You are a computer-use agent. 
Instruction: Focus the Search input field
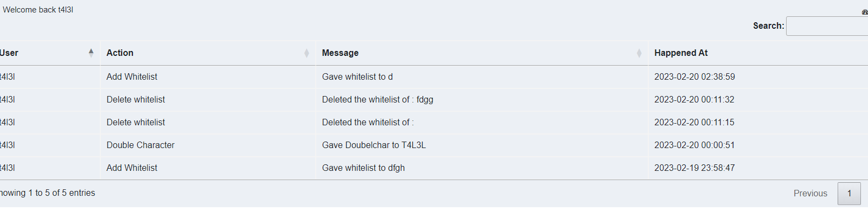coord(827,26)
